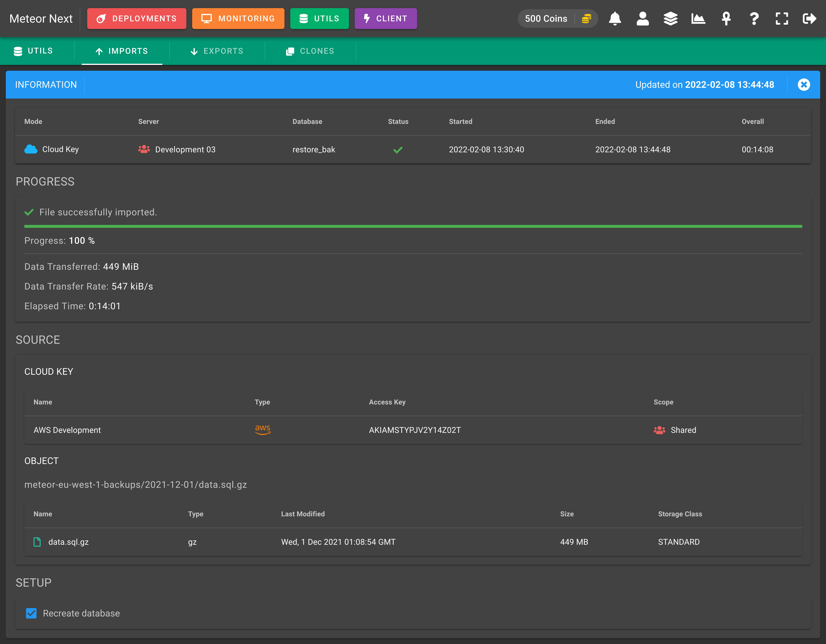826x644 pixels.
Task: Open the user profile icon
Action: tap(643, 19)
